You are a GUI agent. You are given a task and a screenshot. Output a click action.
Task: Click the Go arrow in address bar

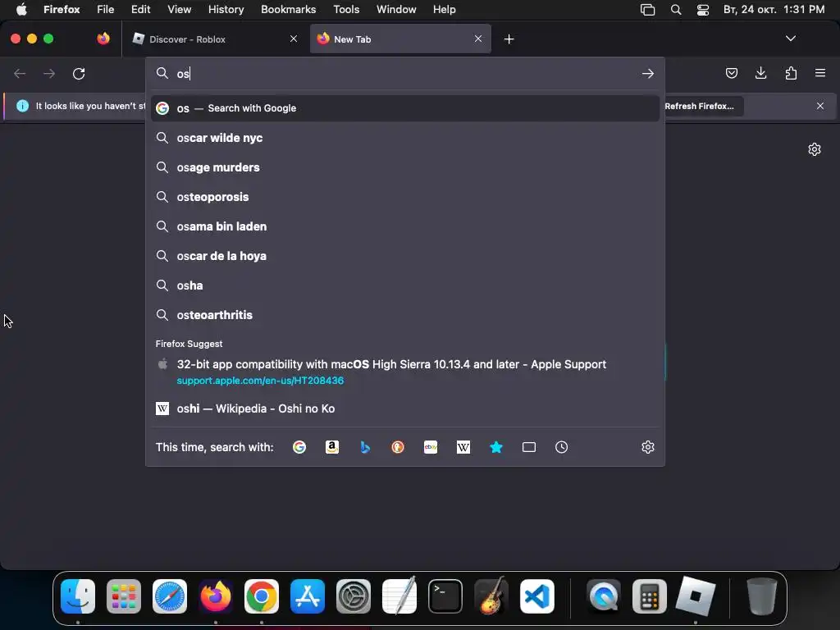click(648, 73)
